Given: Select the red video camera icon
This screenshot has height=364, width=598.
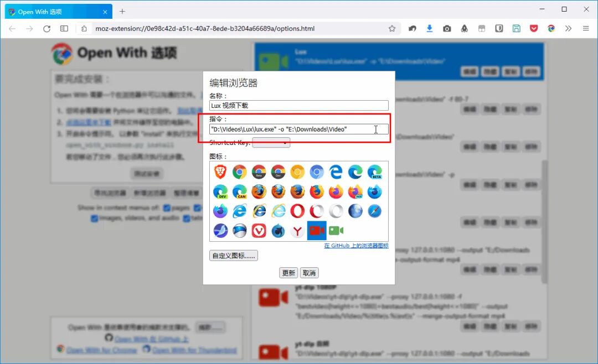Looking at the screenshot, I should [317, 231].
